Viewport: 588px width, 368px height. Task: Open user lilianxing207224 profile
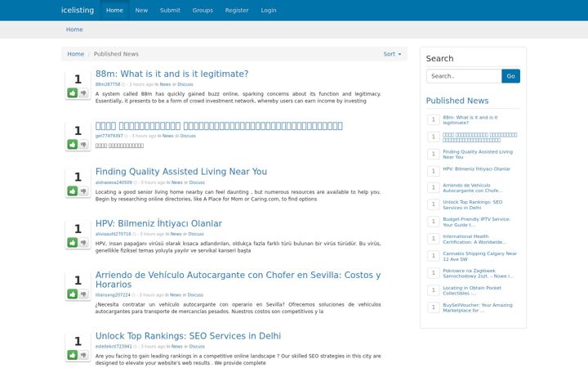click(113, 295)
